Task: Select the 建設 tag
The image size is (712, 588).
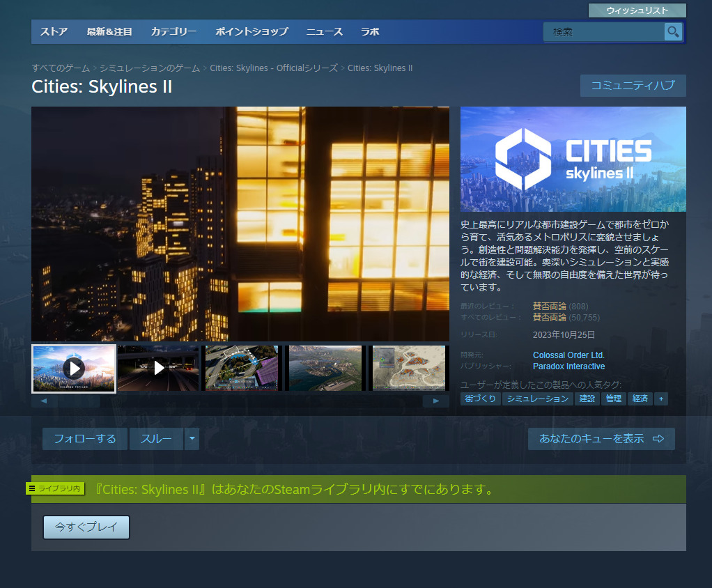Action: (587, 399)
